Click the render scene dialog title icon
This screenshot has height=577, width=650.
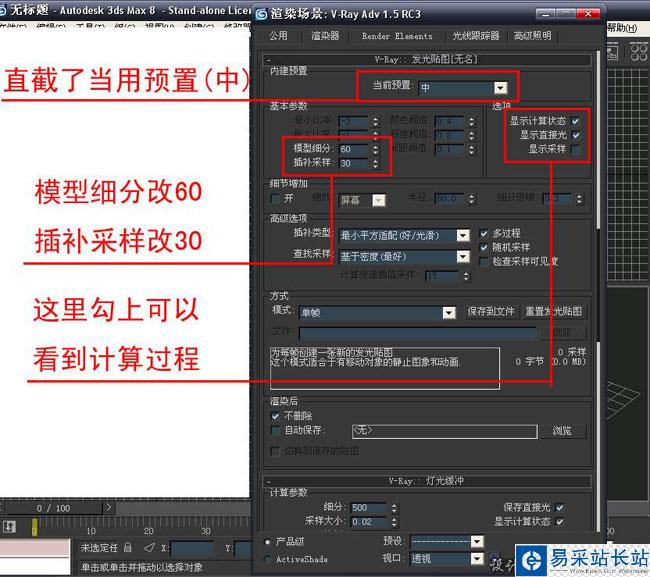261,14
